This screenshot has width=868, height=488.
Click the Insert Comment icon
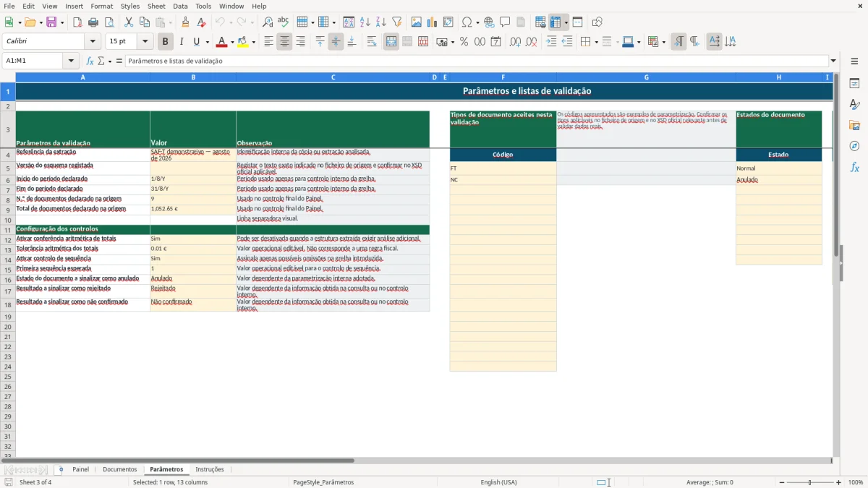tap(505, 22)
